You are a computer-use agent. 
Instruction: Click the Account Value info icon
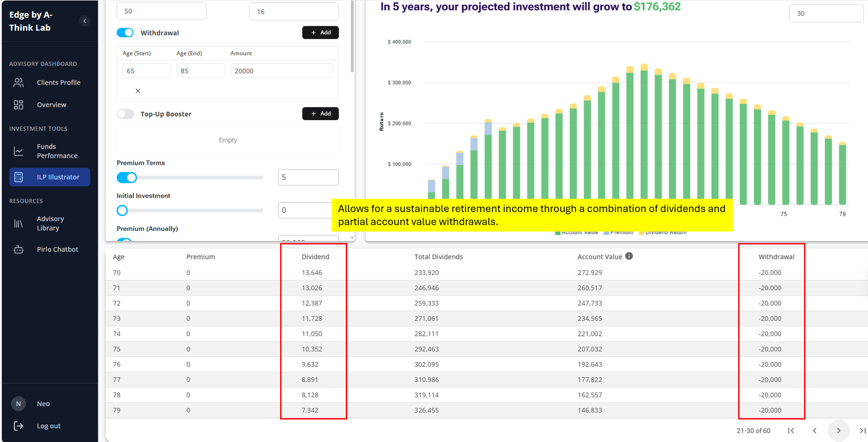pos(629,256)
